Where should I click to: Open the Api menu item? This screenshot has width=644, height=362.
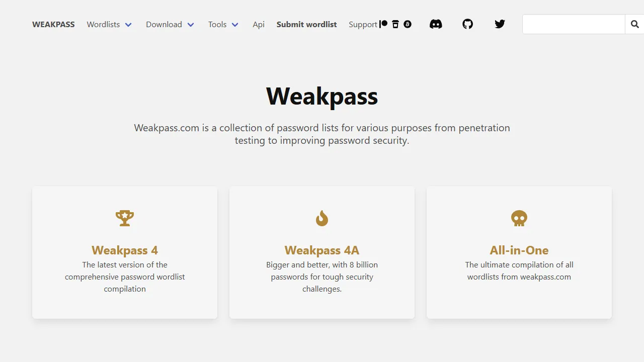tap(259, 24)
